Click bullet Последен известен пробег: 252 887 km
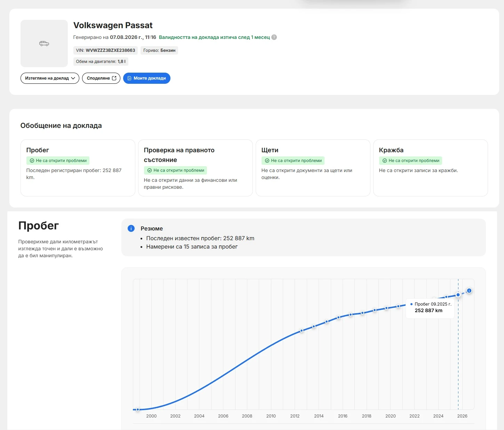Screen dimensions: 504x430 (200, 238)
